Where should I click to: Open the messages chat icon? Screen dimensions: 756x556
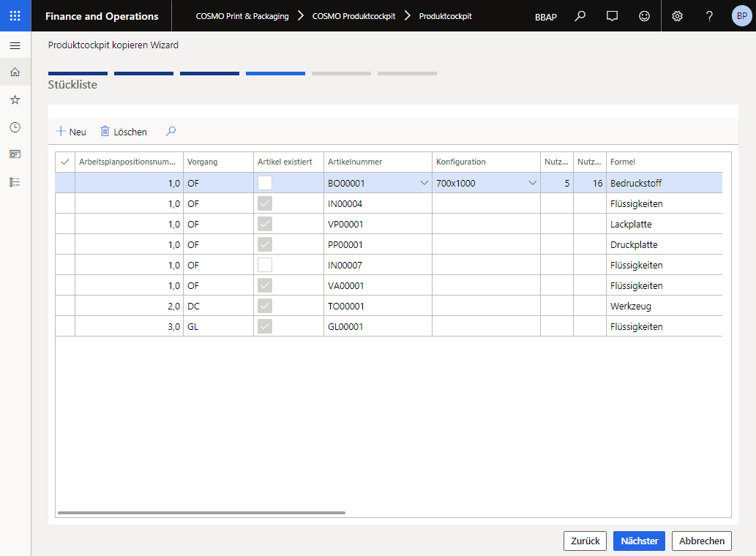(613, 16)
